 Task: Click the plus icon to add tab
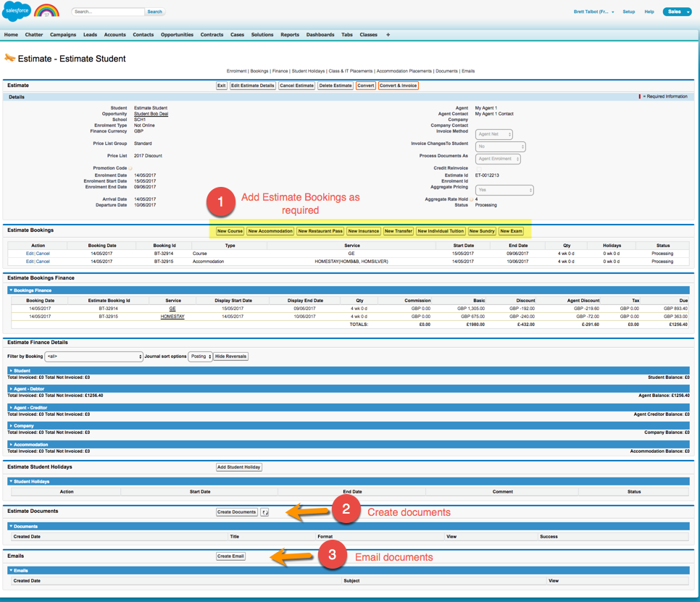[x=388, y=35]
